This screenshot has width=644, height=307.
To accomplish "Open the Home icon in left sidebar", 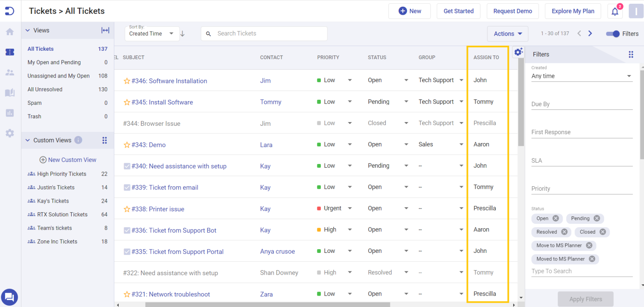I will pyautogui.click(x=9, y=31).
